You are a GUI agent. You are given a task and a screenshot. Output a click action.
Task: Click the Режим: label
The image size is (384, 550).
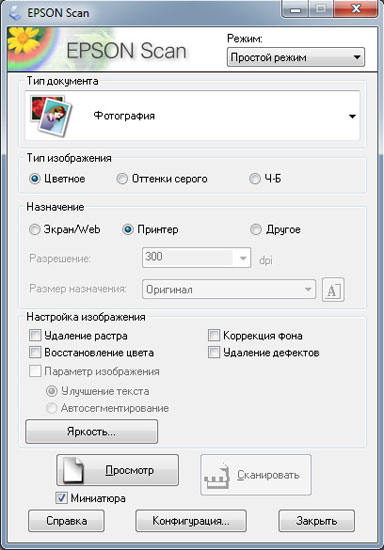pos(245,38)
